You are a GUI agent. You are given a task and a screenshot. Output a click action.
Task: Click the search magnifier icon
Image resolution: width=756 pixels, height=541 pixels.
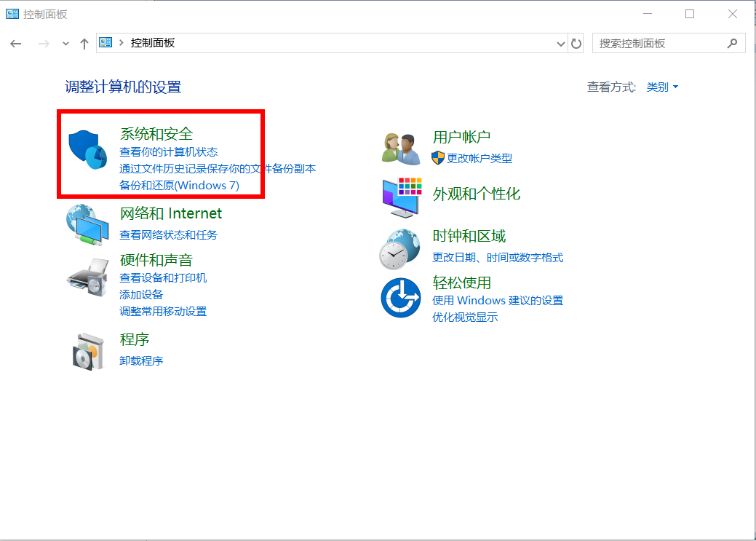732,44
